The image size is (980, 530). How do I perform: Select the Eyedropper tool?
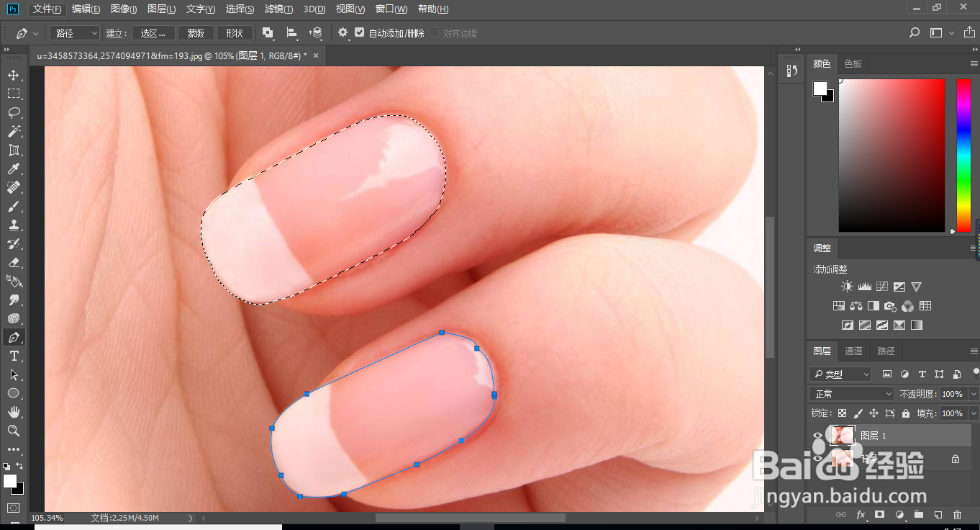(14, 169)
